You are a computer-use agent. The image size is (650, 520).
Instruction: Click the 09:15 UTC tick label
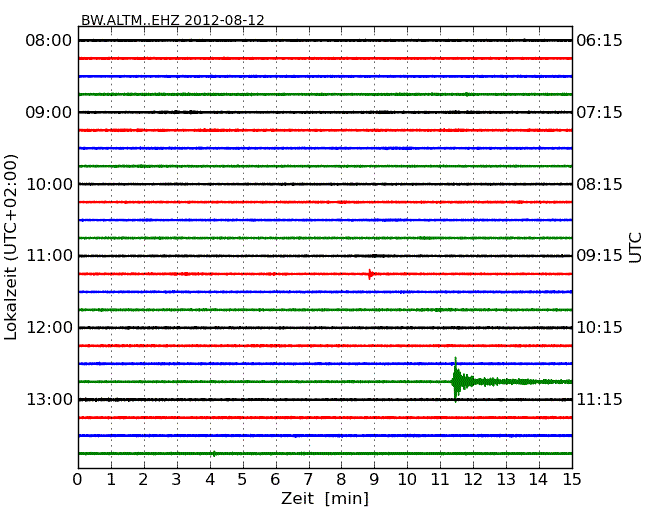click(x=599, y=255)
